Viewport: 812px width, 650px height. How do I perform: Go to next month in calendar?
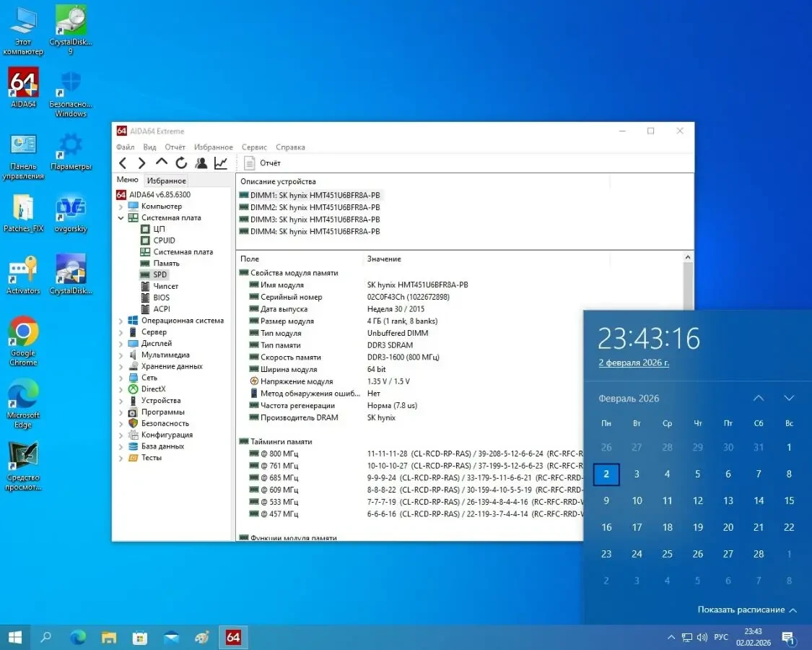click(x=789, y=398)
